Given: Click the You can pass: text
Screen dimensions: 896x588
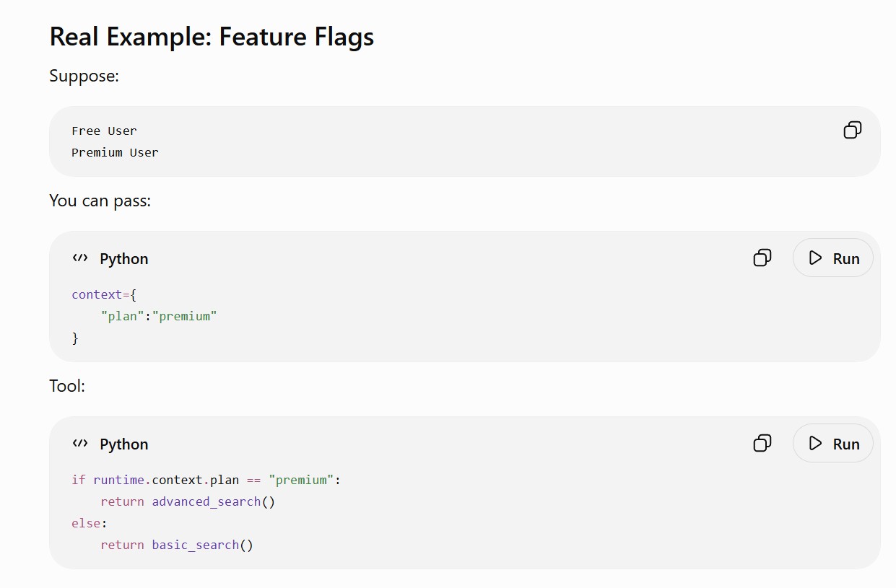Looking at the screenshot, I should coord(100,201).
